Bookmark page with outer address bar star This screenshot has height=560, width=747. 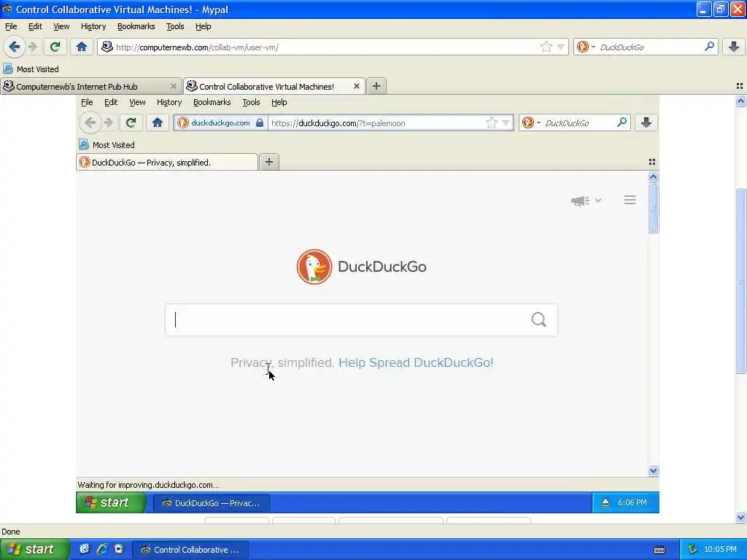tap(546, 47)
